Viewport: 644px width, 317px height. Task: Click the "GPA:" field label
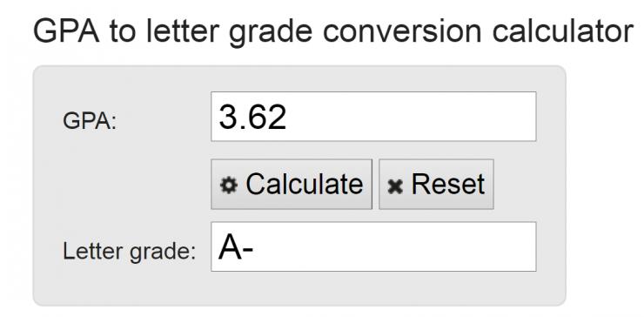click(90, 121)
